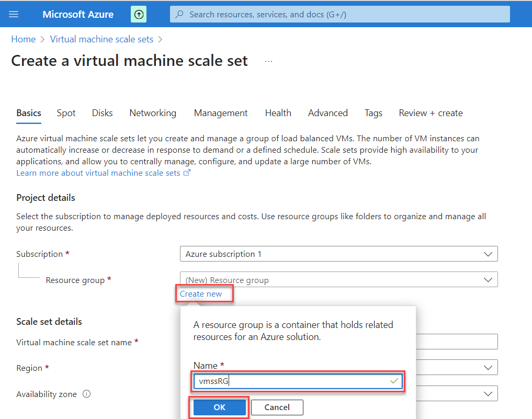This screenshot has height=419, width=532.
Task: Switch to the Spot tab
Action: pyautogui.click(x=66, y=113)
